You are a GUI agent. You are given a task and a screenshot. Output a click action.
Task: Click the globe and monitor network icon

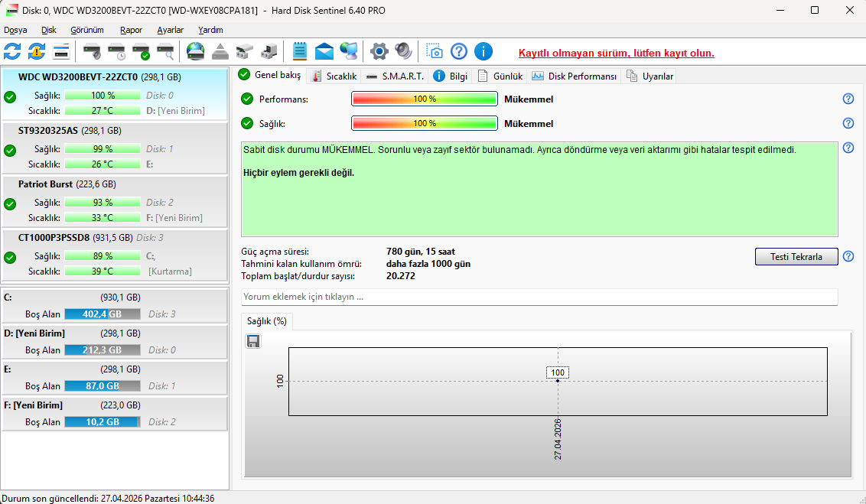pos(349,51)
